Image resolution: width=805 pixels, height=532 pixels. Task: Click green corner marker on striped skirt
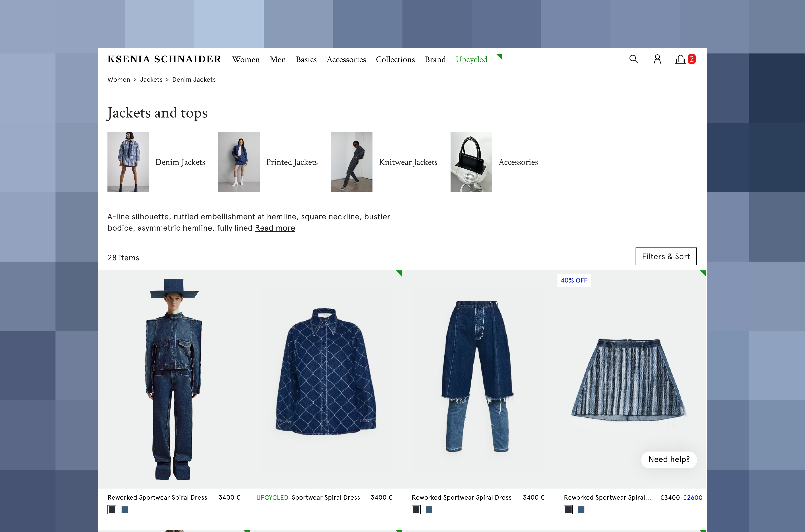pyautogui.click(x=704, y=273)
